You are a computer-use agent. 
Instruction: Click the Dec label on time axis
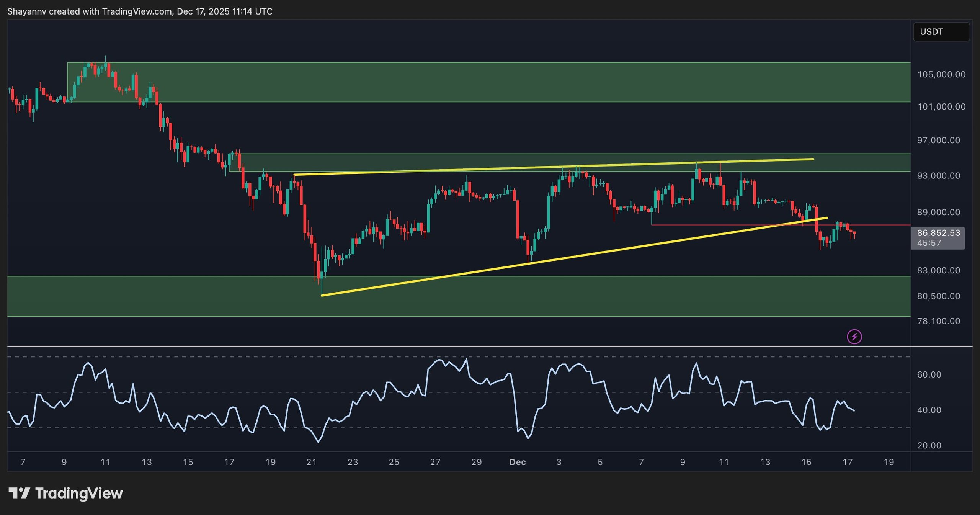click(517, 462)
